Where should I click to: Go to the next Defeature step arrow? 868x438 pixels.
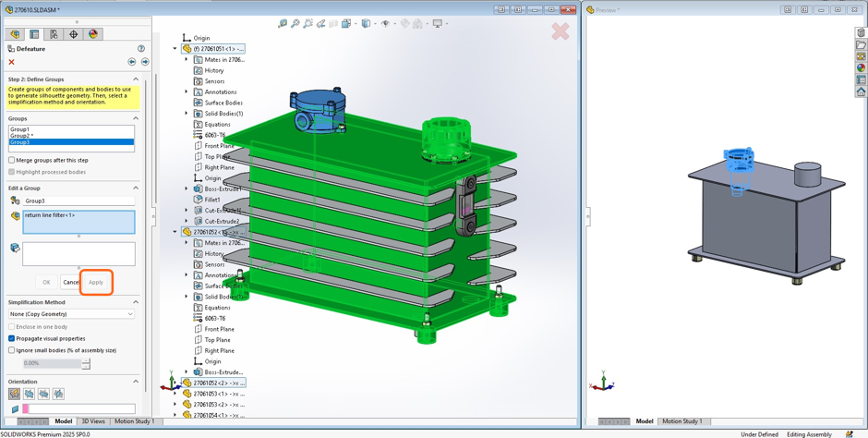tap(145, 62)
